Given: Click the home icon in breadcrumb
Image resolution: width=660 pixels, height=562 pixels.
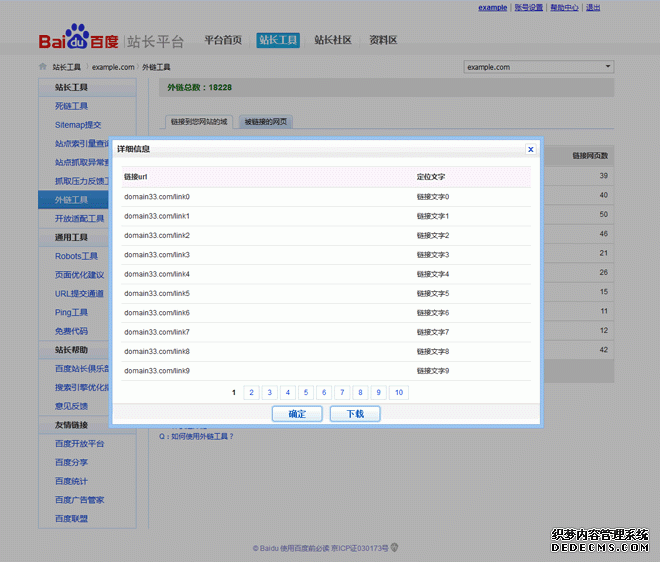Looking at the screenshot, I should pyautogui.click(x=42, y=67).
